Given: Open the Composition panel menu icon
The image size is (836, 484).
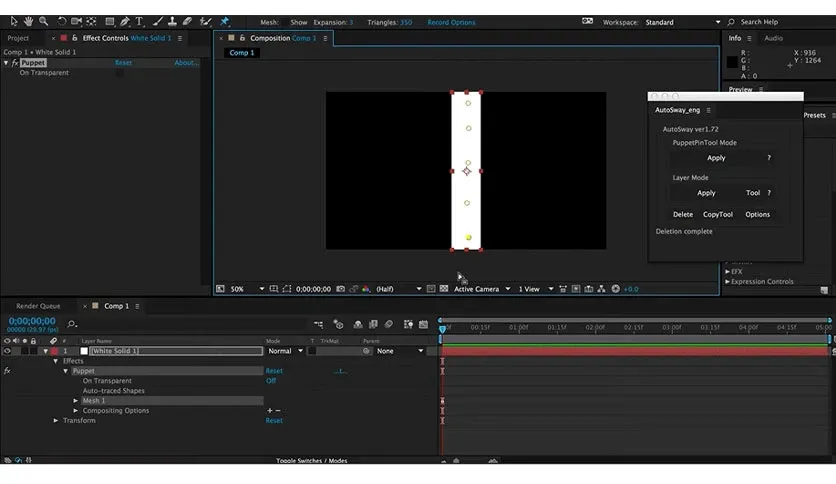Looking at the screenshot, I should pyautogui.click(x=325, y=38).
